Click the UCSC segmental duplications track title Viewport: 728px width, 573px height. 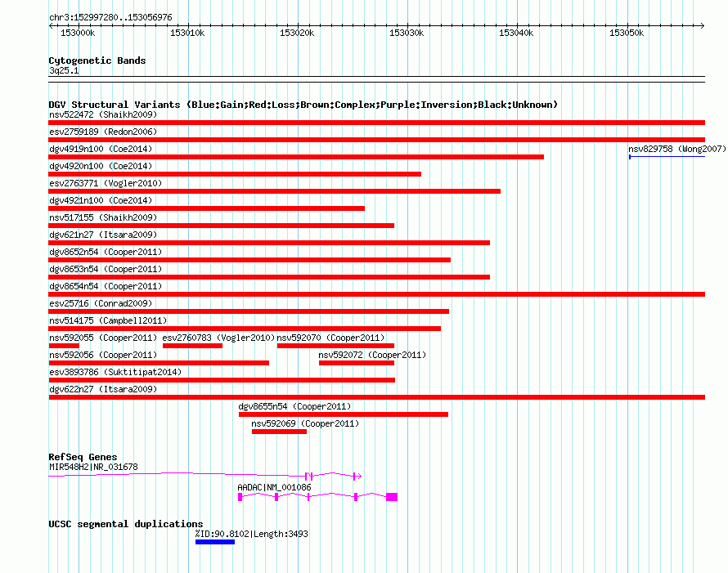[x=126, y=524]
